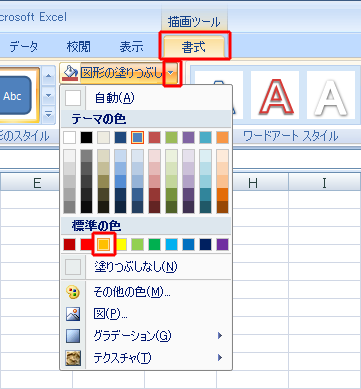
Task: Click the 描画ツール contextual tab header
Action: (194, 22)
